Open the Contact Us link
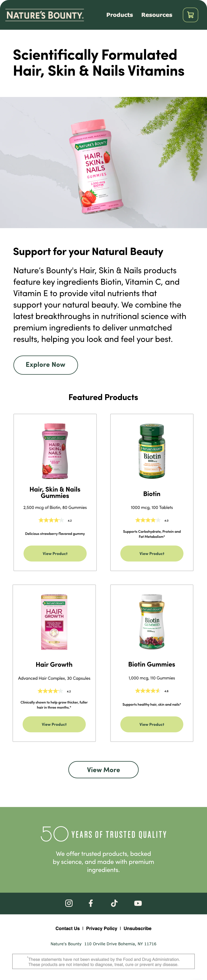The image size is (207, 980). (67, 928)
